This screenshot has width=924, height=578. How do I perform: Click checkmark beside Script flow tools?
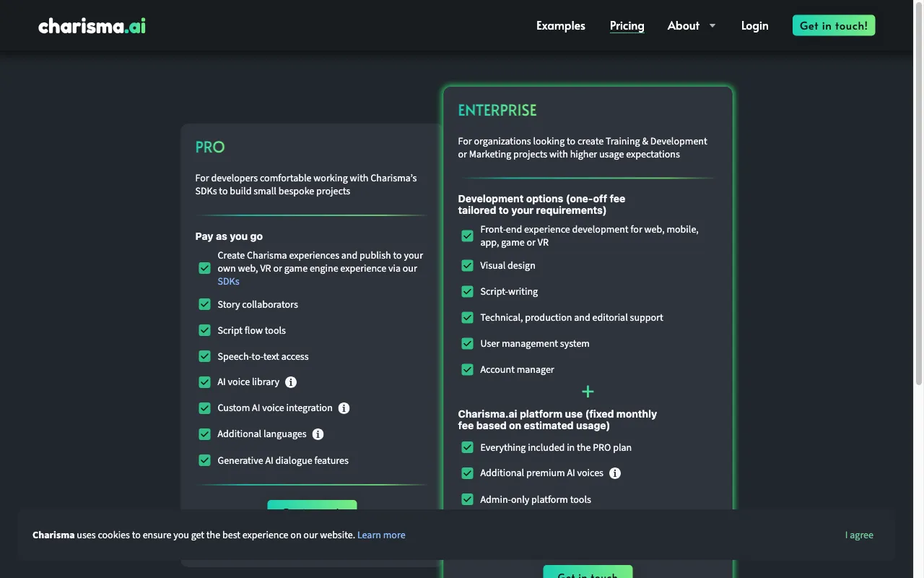(204, 330)
